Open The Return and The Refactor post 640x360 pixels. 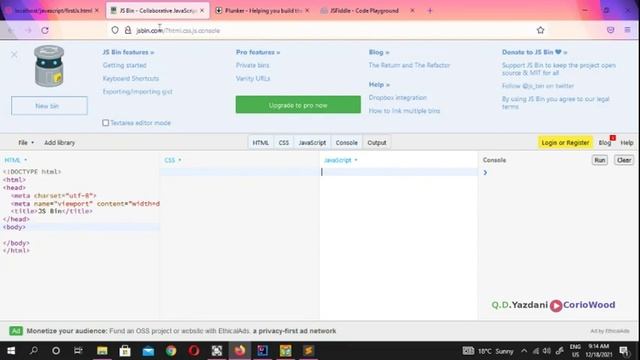pos(409,65)
